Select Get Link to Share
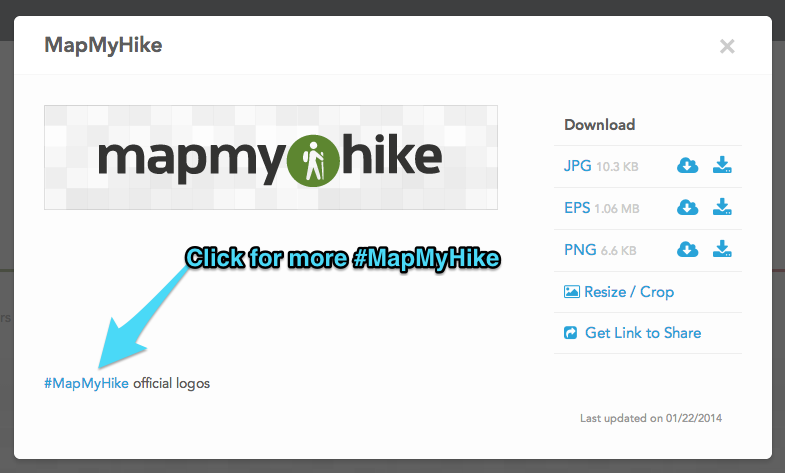The height and width of the screenshot is (473, 785). click(643, 333)
